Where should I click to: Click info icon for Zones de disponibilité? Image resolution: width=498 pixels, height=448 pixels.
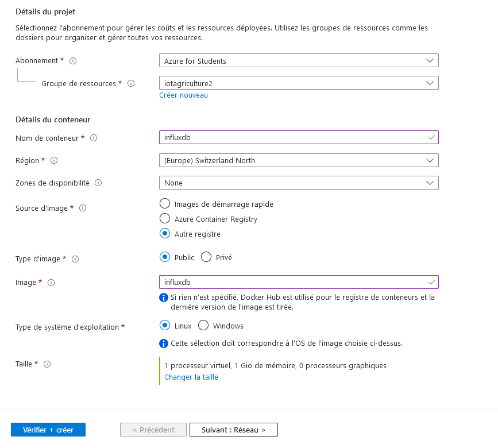pyautogui.click(x=98, y=183)
